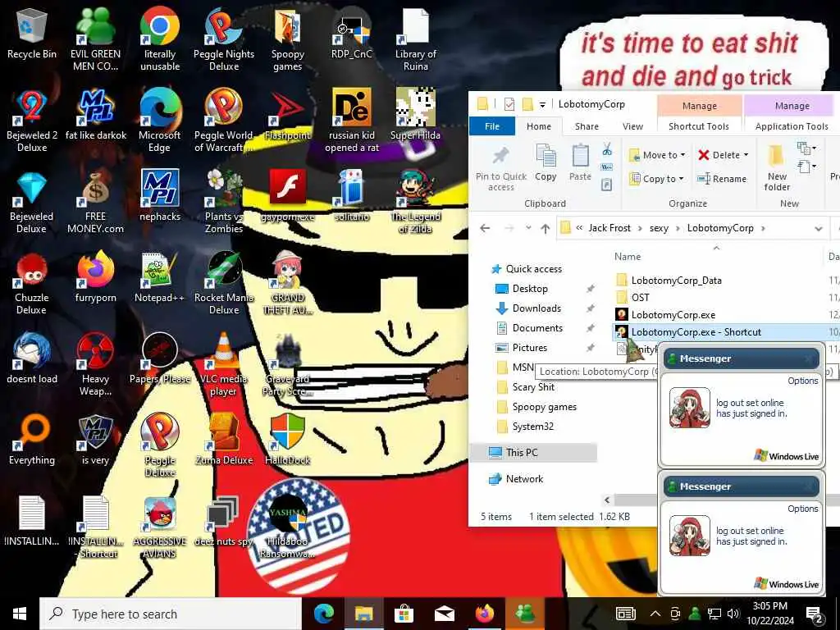This screenshot has height=630, width=840.
Task: Open the File tab in Explorer
Action: tap(492, 126)
